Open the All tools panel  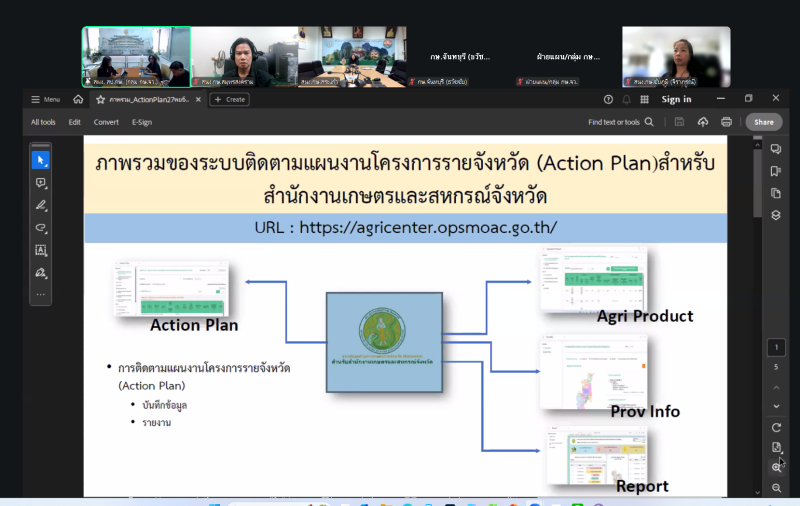(x=43, y=122)
